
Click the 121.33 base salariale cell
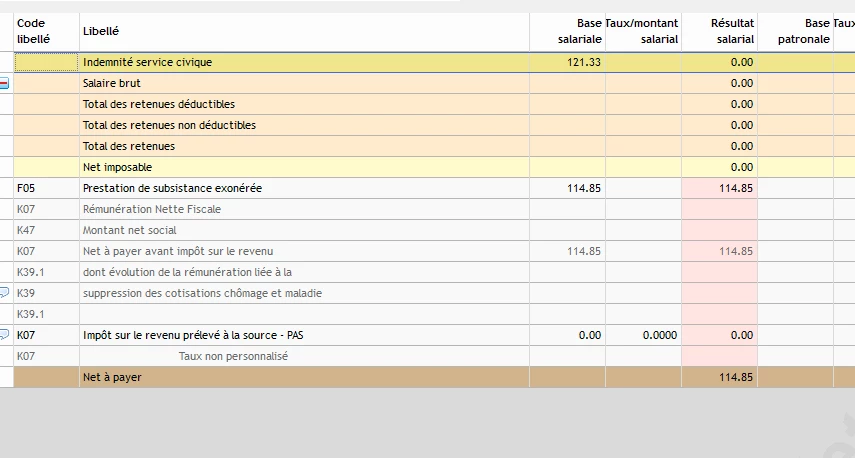tap(567, 62)
